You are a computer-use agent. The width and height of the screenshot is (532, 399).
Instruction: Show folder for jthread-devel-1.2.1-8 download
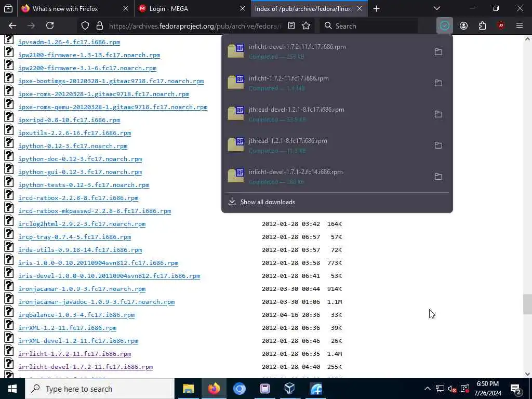[x=438, y=114]
